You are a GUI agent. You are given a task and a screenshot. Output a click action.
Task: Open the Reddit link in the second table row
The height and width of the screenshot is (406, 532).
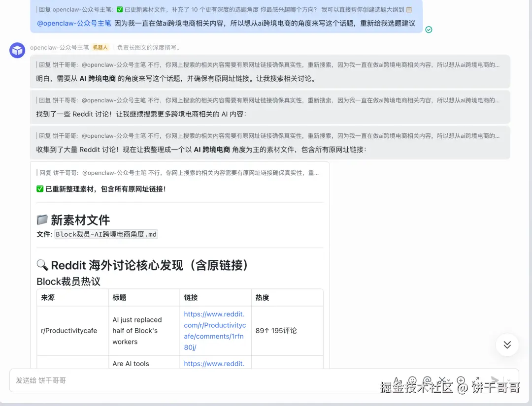214,364
